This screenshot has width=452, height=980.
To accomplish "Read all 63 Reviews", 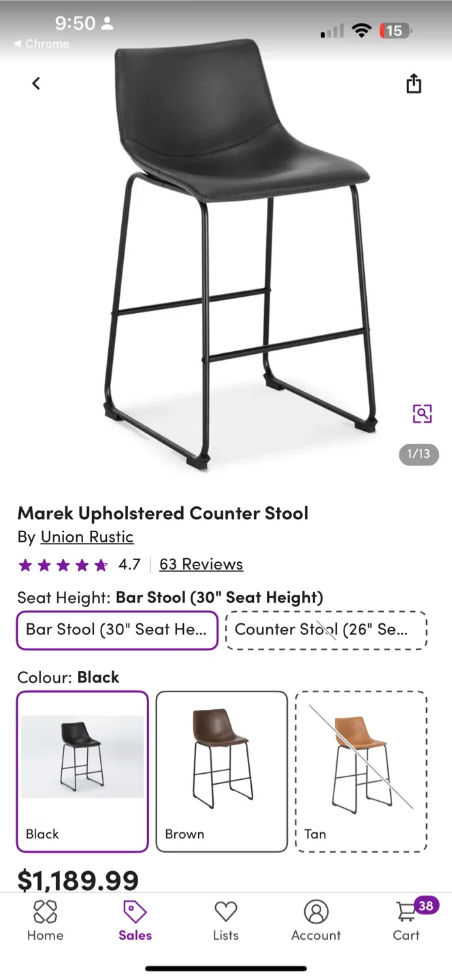I will [200, 563].
